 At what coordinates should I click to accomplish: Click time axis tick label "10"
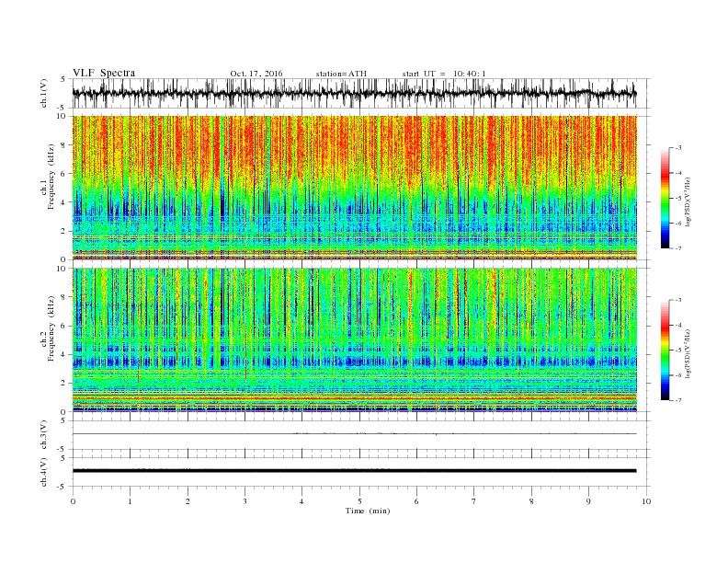coord(646,501)
